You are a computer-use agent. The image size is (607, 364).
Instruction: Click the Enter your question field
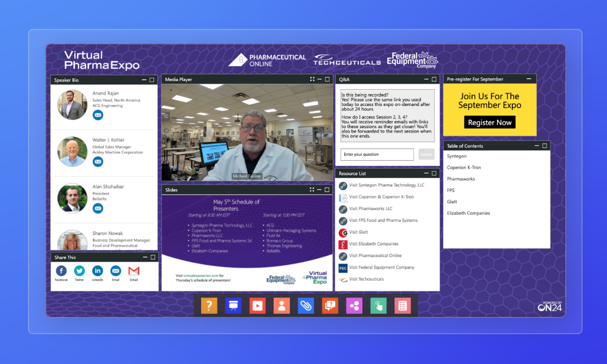pos(377,154)
